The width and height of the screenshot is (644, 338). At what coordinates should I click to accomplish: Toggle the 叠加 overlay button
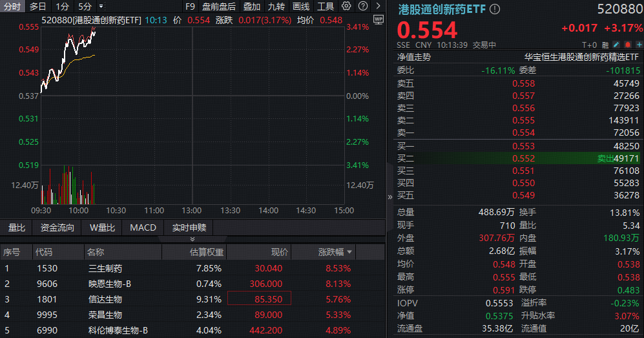pos(252,6)
